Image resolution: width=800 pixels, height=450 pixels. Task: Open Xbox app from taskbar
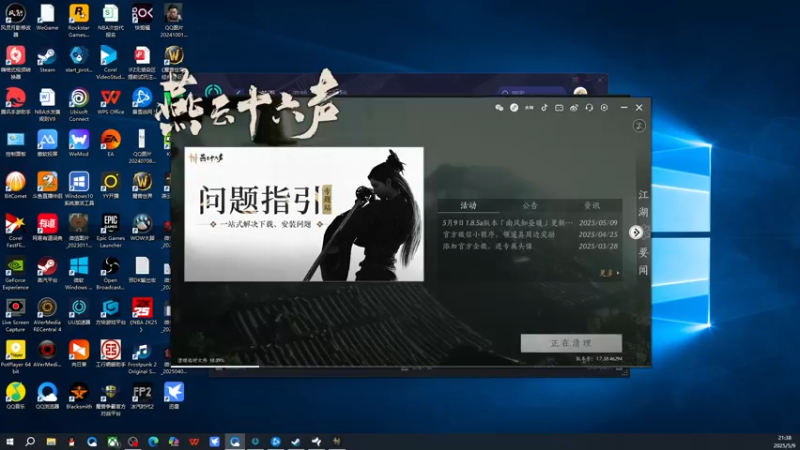click(112, 441)
